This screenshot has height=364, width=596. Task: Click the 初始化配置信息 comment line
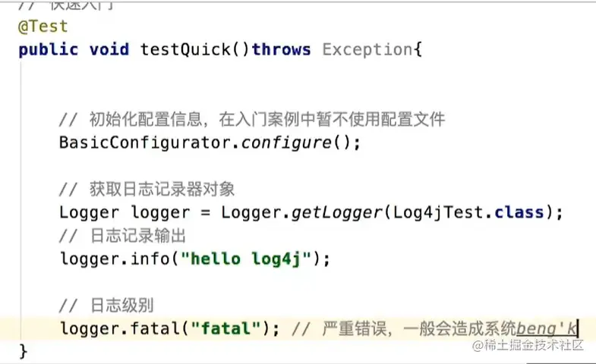click(252, 120)
